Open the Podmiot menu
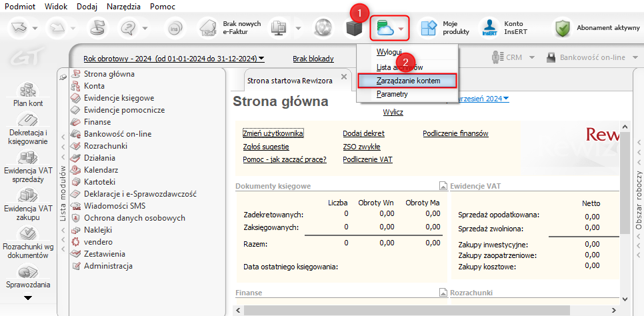 click(20, 7)
